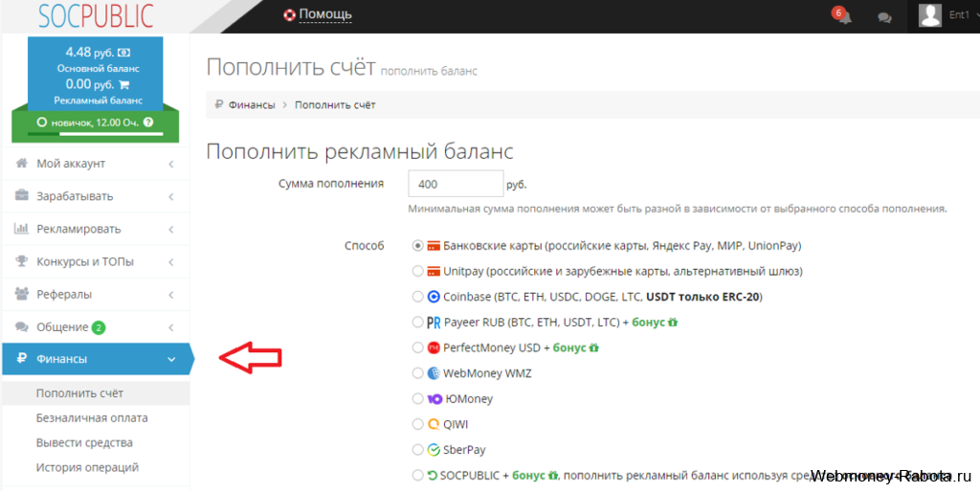980x493 pixels.
Task: Click Пополнить рекламный баланс heading
Action: (360, 151)
